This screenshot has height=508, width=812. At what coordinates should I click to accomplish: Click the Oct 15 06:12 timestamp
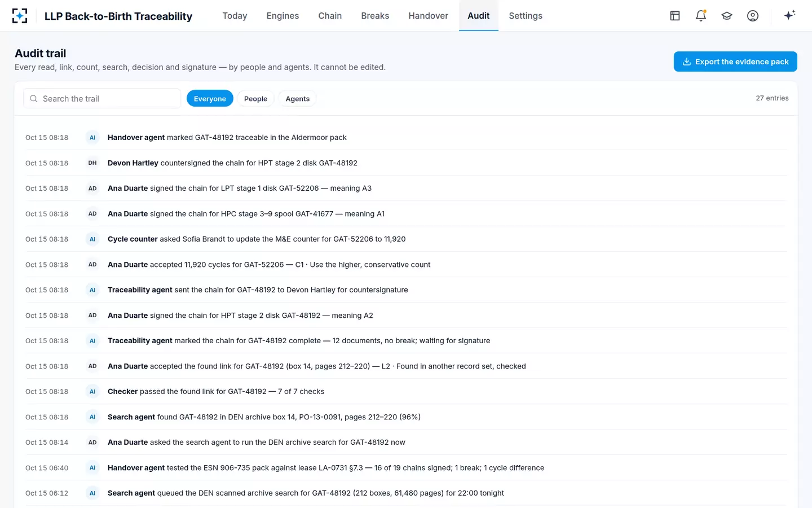pos(47,493)
